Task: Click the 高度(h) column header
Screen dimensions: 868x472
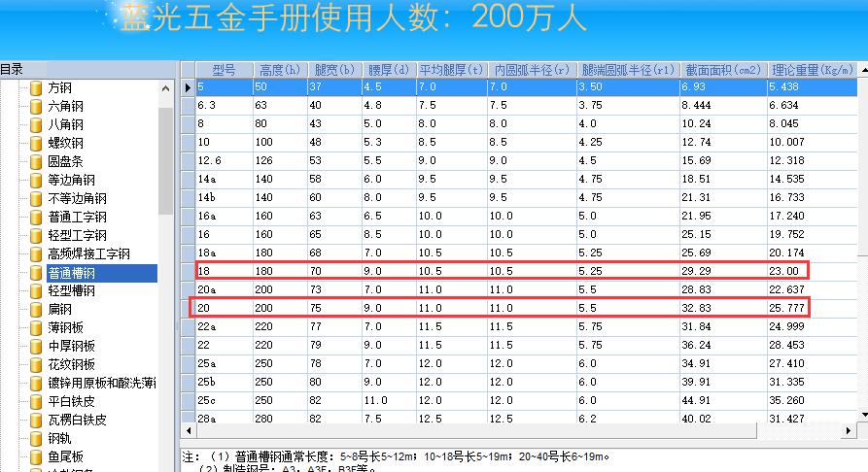Action: pos(280,70)
